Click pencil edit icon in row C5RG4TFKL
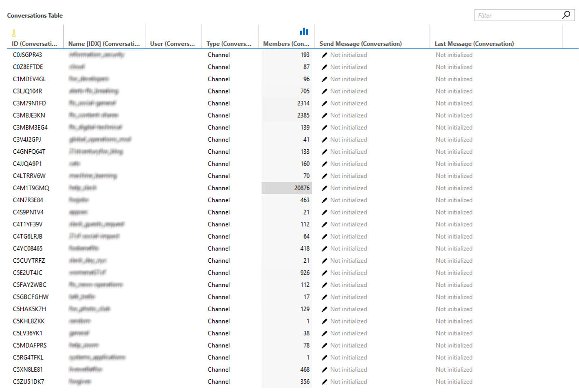Image resolution: width=579 pixels, height=392 pixels. click(x=324, y=357)
